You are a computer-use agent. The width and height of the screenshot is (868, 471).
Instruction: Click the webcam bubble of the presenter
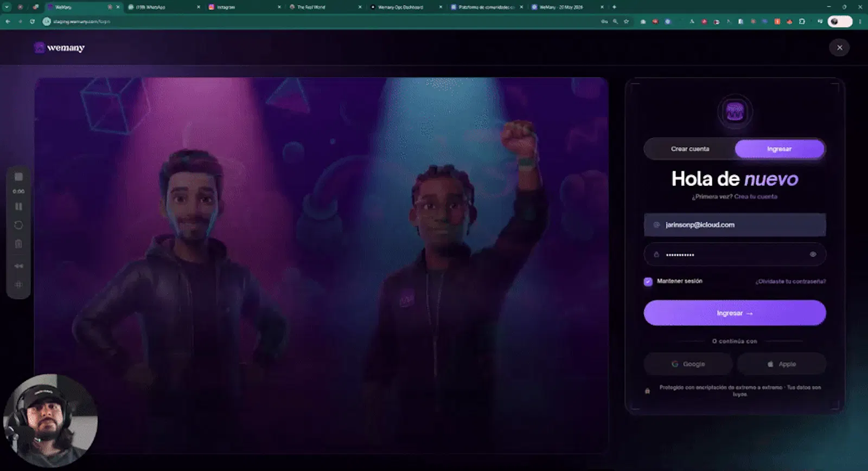tap(50, 421)
